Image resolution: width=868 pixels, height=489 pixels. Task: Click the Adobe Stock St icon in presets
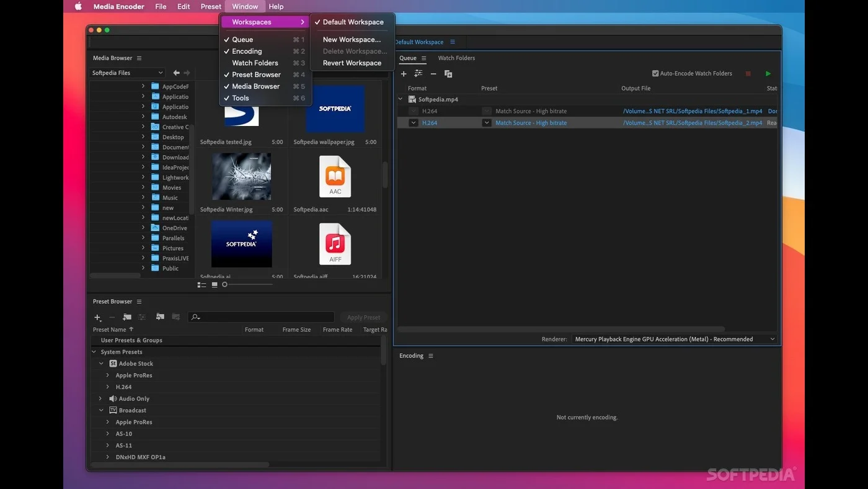[x=113, y=364]
